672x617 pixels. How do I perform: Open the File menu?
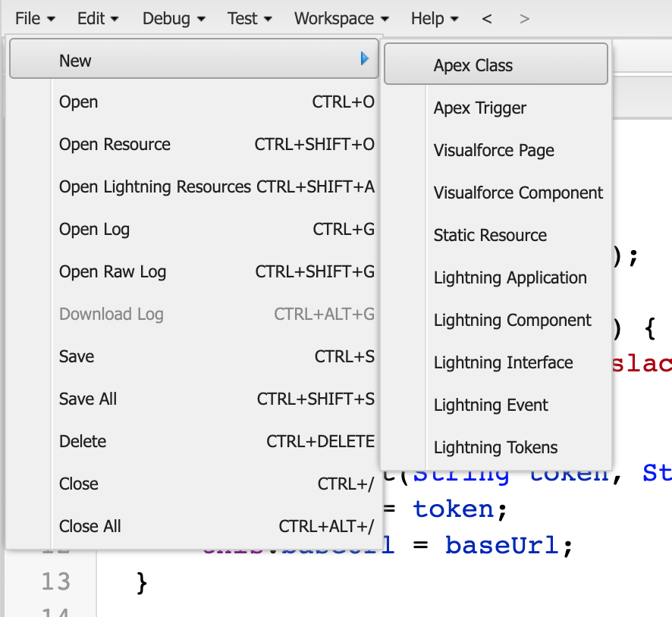35,19
